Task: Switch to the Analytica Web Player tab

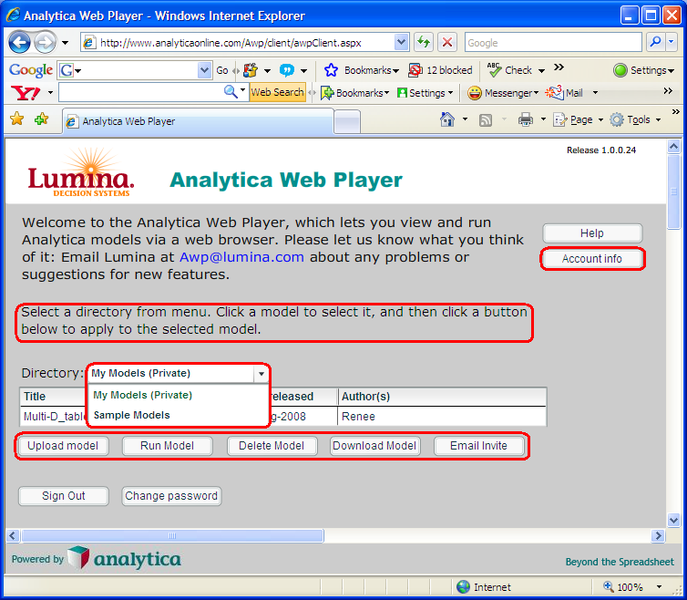Action: click(197, 121)
